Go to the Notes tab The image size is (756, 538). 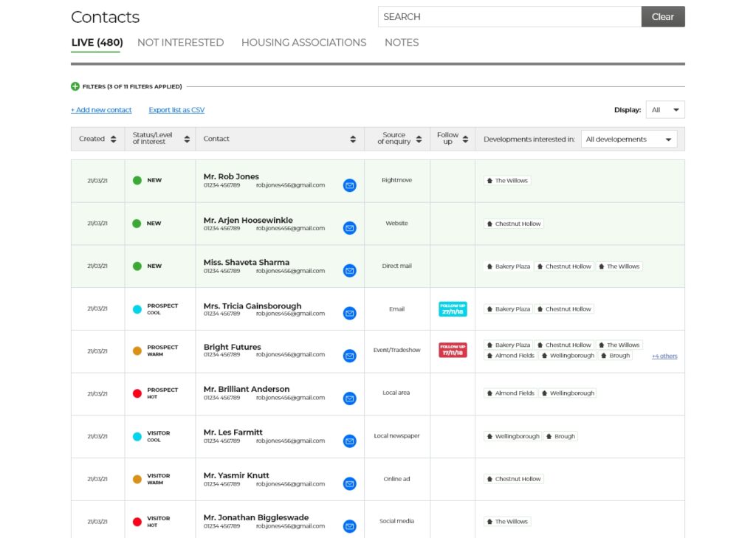click(402, 43)
